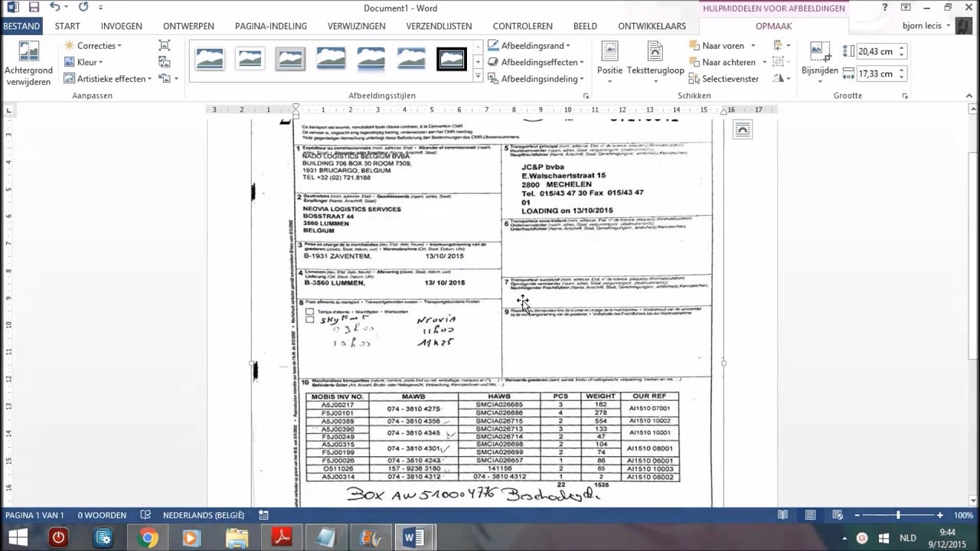The height and width of the screenshot is (551, 980).
Task: Click the Bijsnijden crop tool
Action: [x=820, y=61]
